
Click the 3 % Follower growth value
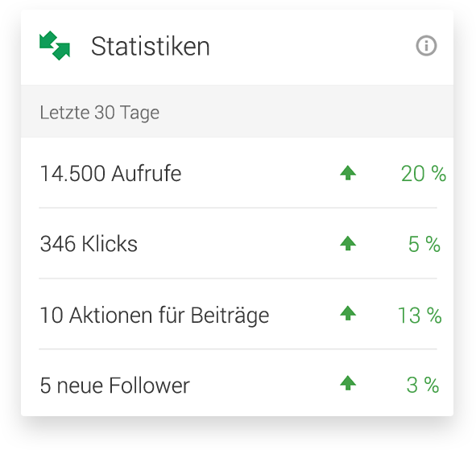click(423, 386)
